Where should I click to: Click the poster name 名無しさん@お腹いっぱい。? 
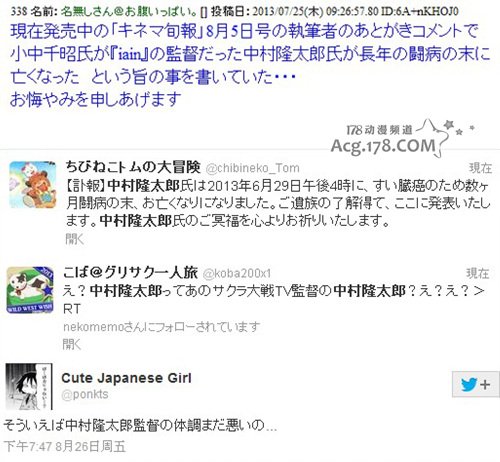[129, 12]
